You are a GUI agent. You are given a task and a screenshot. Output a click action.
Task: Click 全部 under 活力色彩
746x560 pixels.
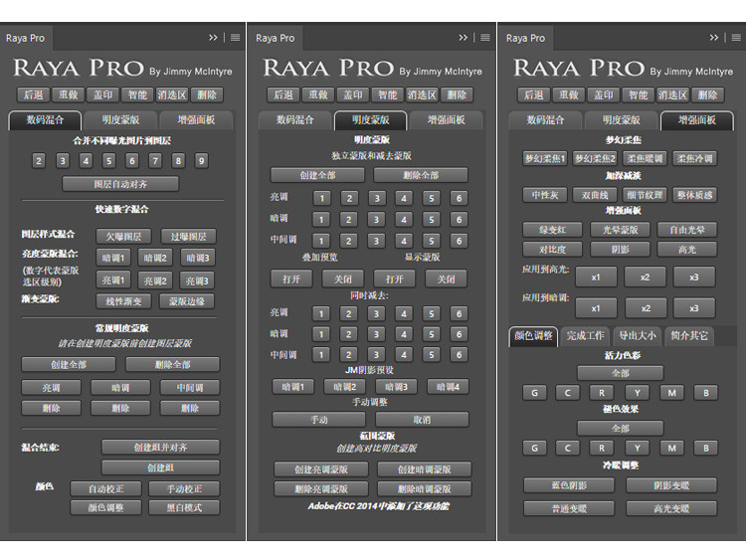[x=621, y=373]
